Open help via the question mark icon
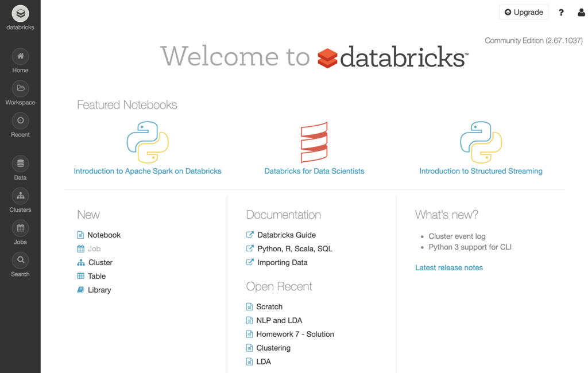The height and width of the screenshot is (373, 588). [561, 12]
